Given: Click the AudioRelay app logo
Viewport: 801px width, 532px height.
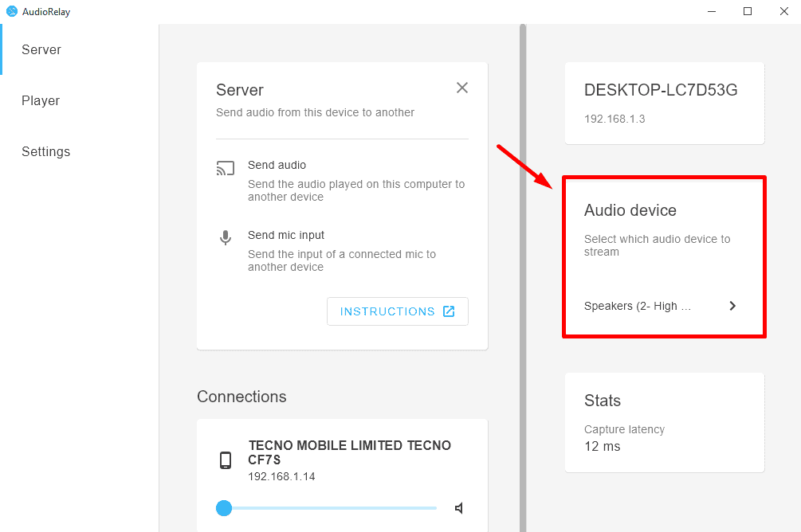Looking at the screenshot, I should (12, 11).
